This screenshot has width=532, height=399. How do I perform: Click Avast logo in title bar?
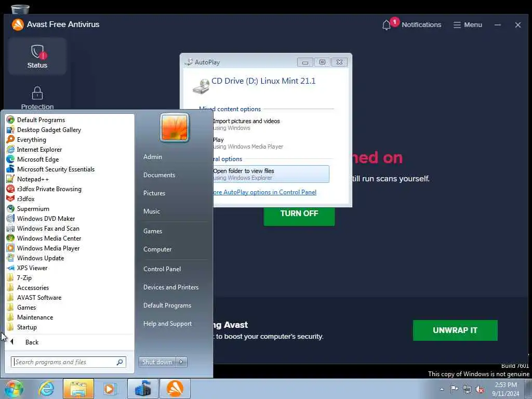[x=18, y=24]
